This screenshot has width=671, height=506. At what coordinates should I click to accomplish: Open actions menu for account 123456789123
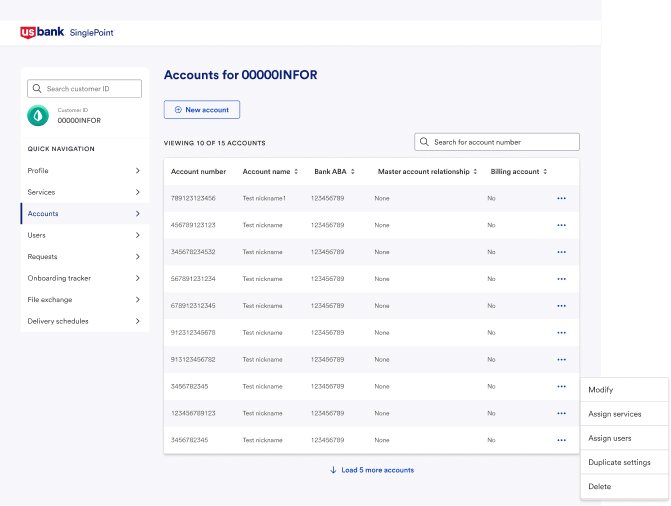[561, 413]
